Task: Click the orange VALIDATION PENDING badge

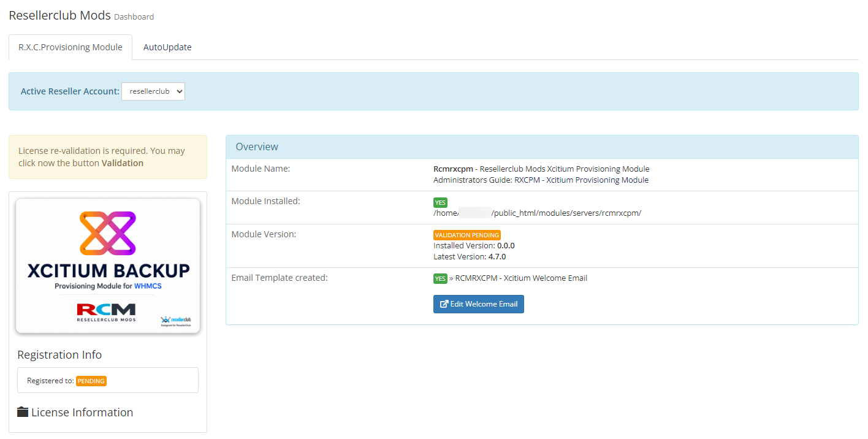Action: pos(467,235)
